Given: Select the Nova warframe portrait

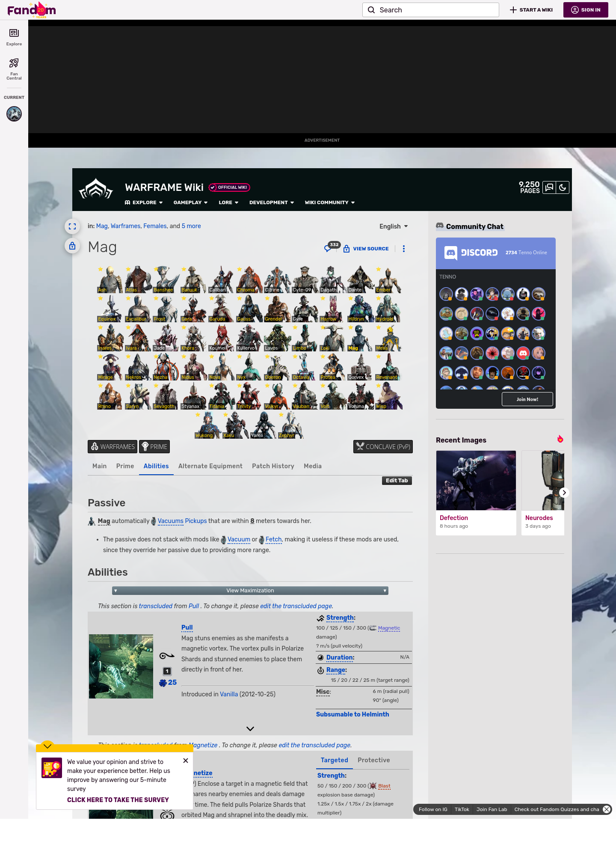Looking at the screenshot, I should (221, 367).
